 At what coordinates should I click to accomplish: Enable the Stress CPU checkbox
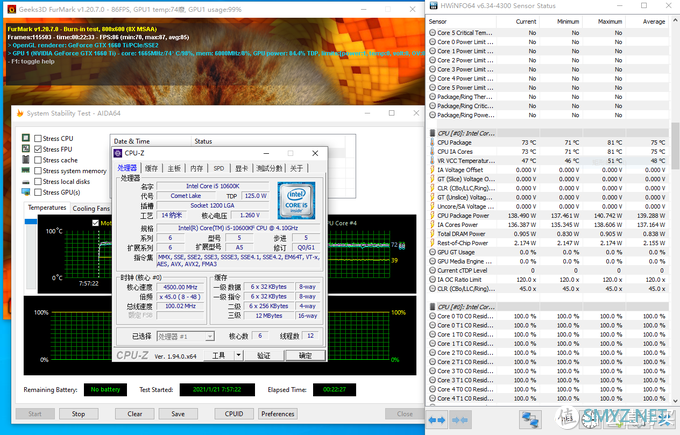38,138
